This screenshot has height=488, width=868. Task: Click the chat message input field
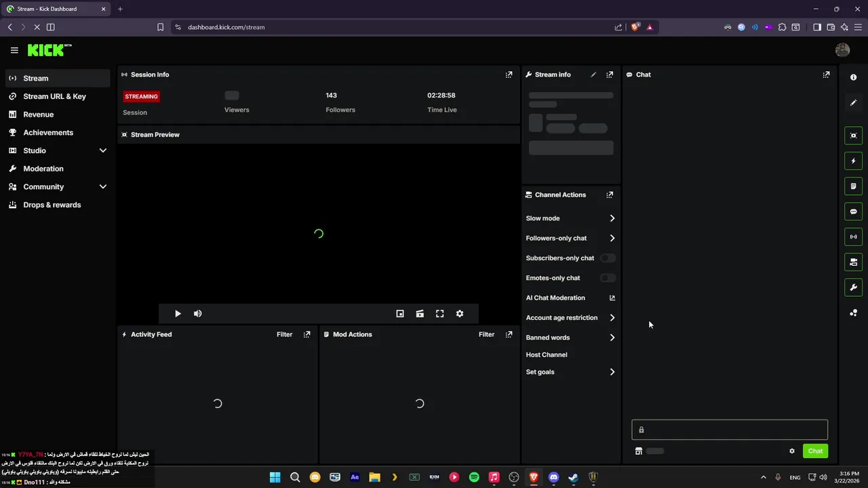pyautogui.click(x=730, y=430)
